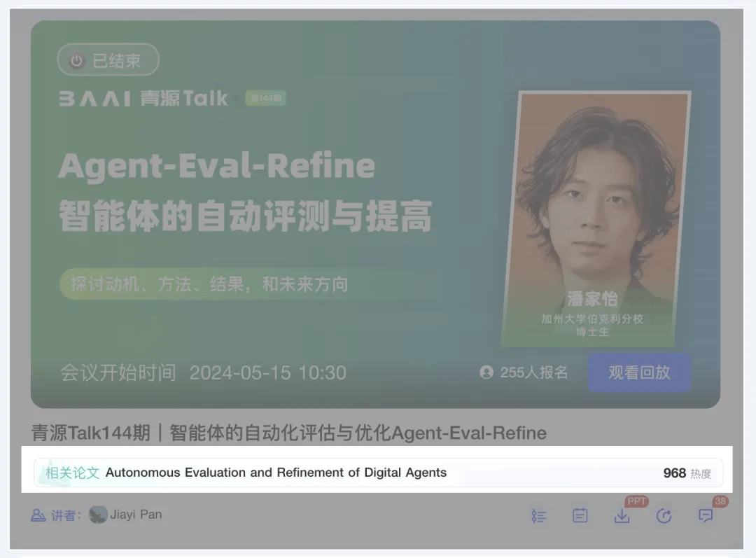Select the 第144期 episode tag
The width and height of the screenshot is (756, 558).
click(x=265, y=99)
